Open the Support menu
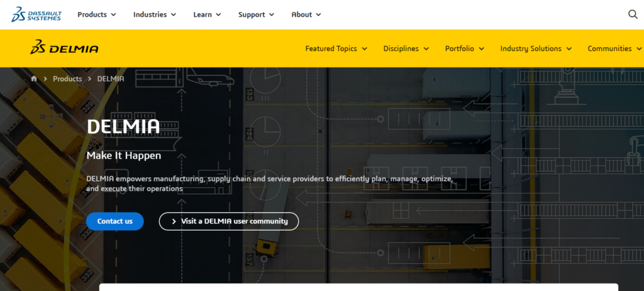644x291 pixels. pos(256,14)
